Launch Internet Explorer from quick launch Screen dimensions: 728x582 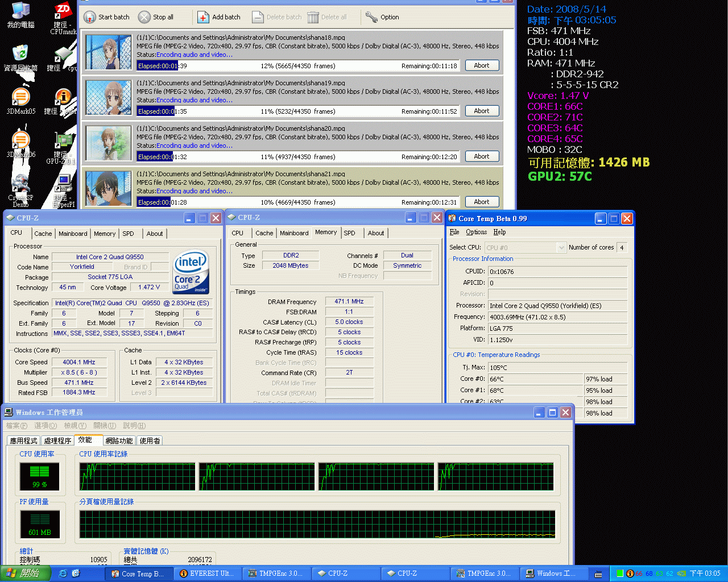63,573
